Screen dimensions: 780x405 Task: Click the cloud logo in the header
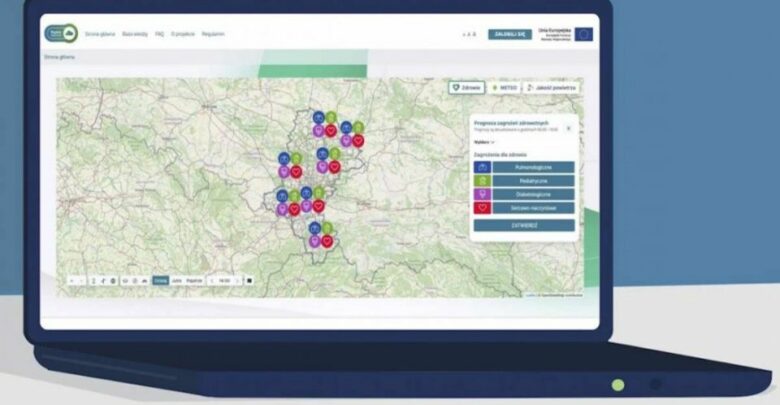tap(61, 33)
